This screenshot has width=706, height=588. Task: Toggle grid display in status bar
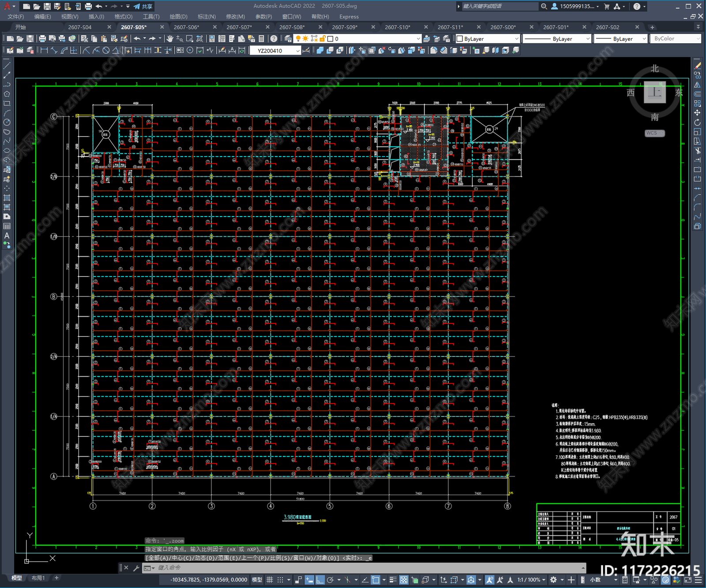pyautogui.click(x=270, y=580)
